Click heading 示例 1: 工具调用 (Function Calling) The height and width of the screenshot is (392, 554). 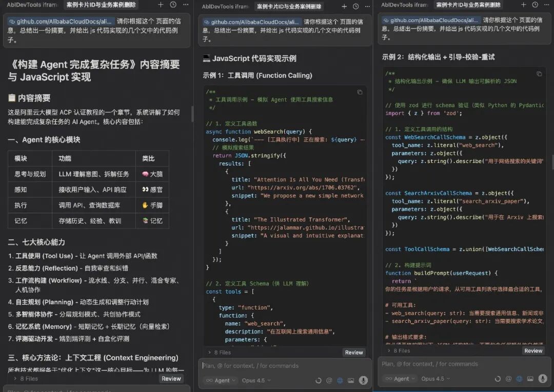click(258, 75)
